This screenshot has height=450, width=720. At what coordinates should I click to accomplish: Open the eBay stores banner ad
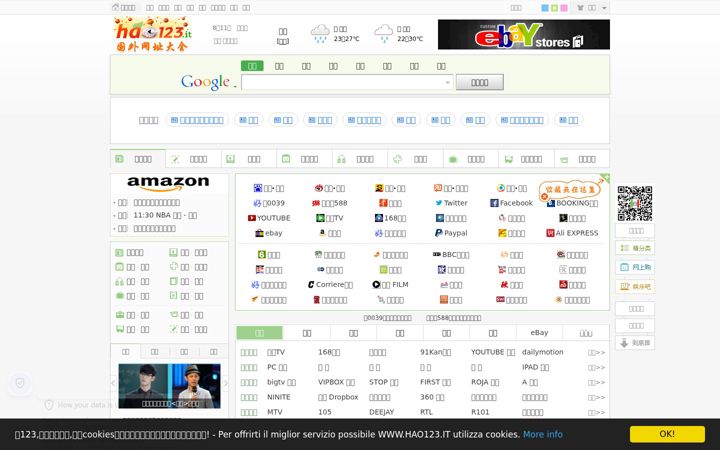[x=523, y=34]
